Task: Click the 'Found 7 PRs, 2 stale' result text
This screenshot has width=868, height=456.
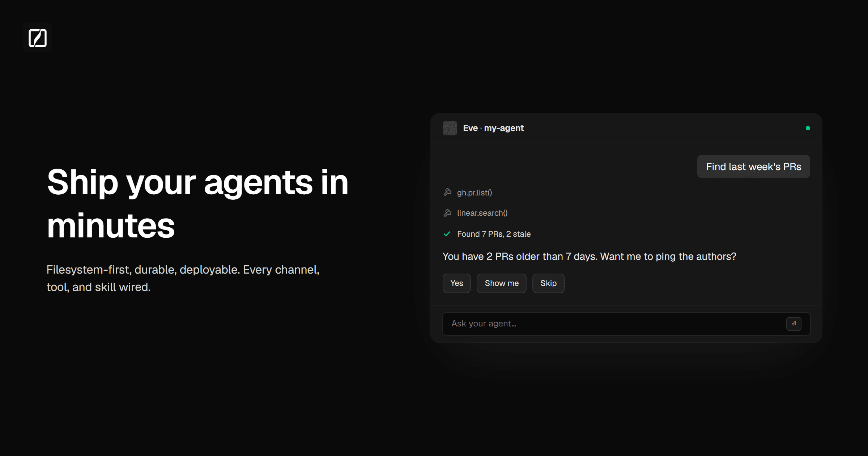Action: click(494, 234)
